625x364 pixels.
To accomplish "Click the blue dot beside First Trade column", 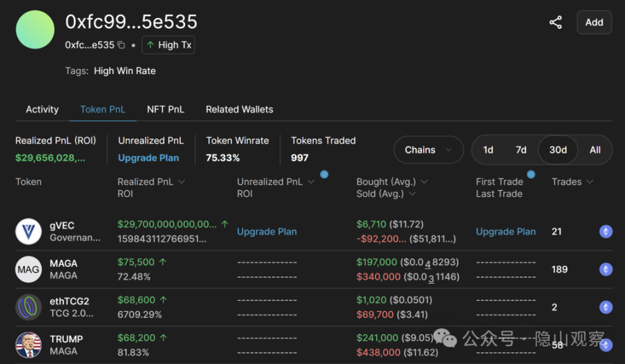I will click(531, 174).
